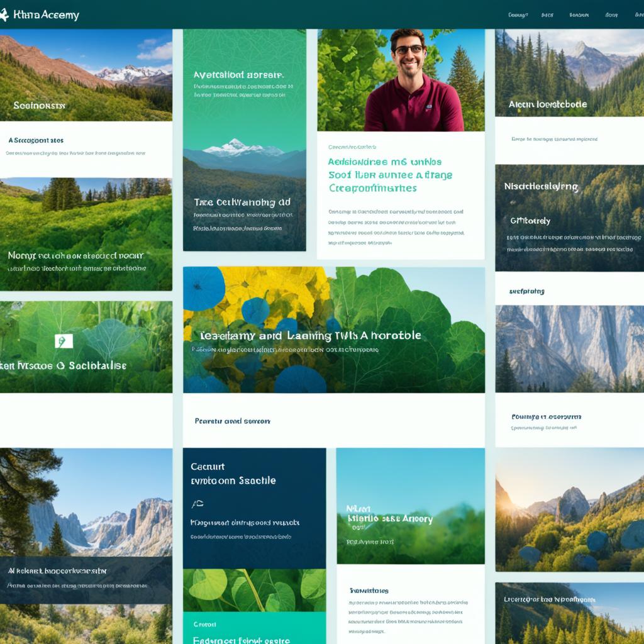This screenshot has height=644, width=644.
Task: Open the second navigation item in the header
Action: pyautogui.click(x=547, y=15)
